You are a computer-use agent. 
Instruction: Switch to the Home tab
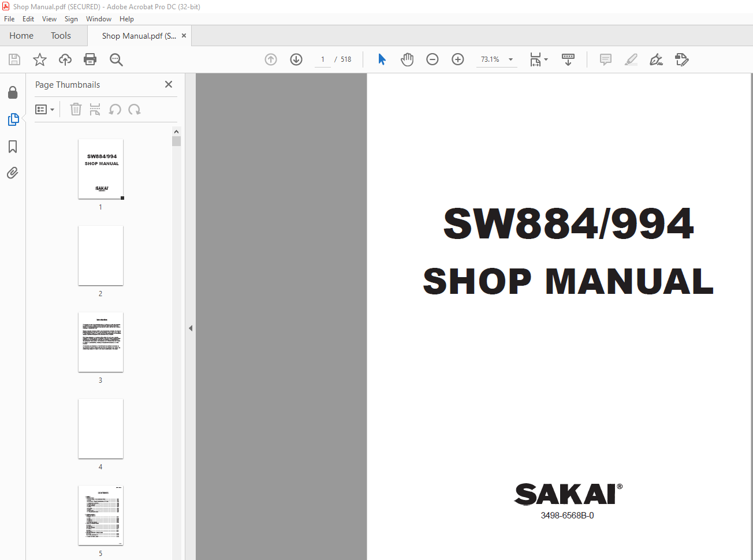[x=21, y=36]
